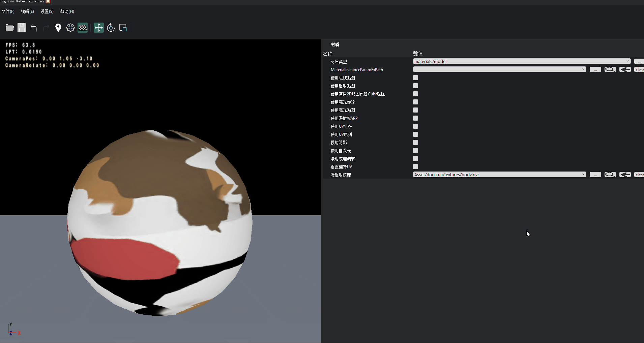Enable the 漫射纹理调节 checkbox
This screenshot has width=644, height=343.
pos(415,159)
